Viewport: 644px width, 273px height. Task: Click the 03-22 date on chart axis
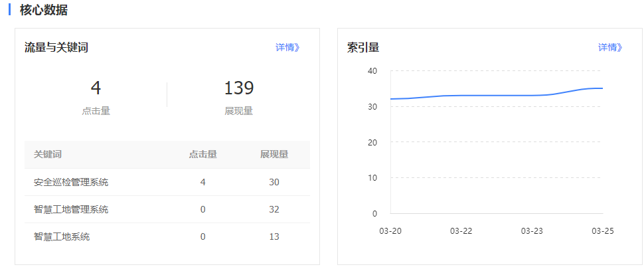pos(461,230)
